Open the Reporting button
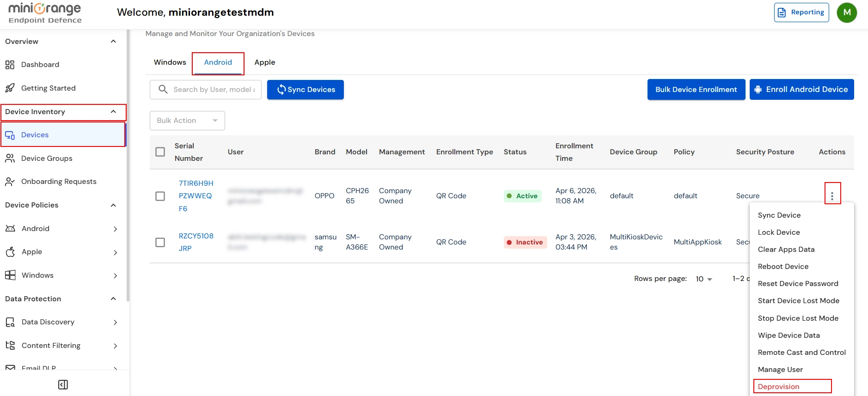 point(801,12)
